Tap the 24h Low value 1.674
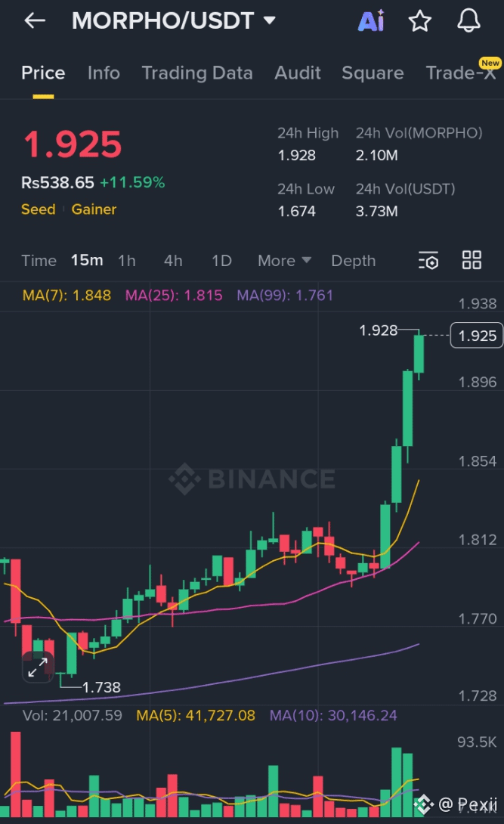Screen dimensions: 504x824 (x=297, y=211)
